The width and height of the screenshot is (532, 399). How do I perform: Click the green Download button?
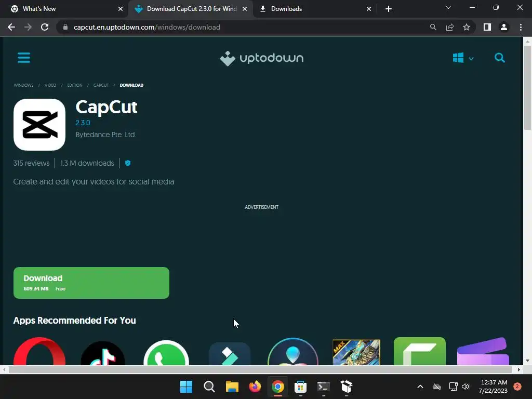[91, 283]
